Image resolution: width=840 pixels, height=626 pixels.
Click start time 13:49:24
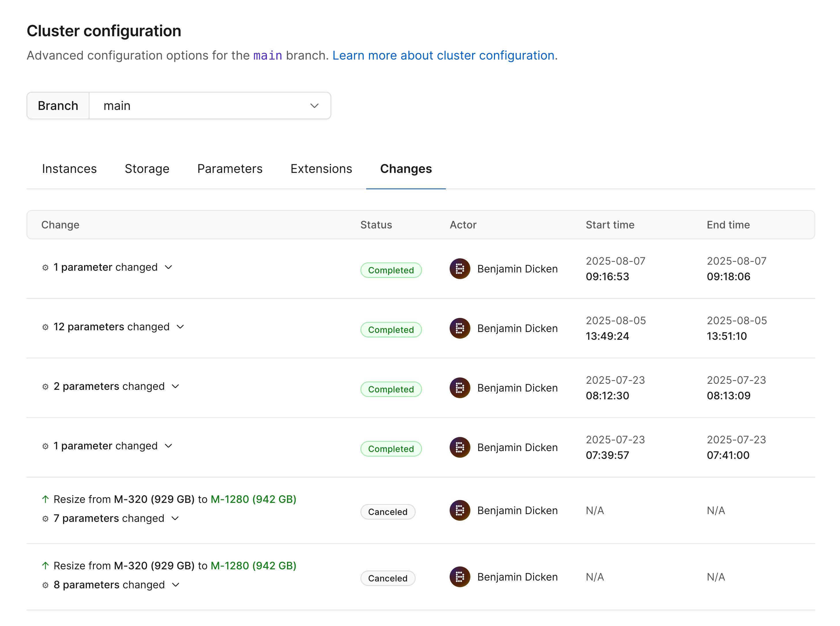pyautogui.click(x=607, y=336)
